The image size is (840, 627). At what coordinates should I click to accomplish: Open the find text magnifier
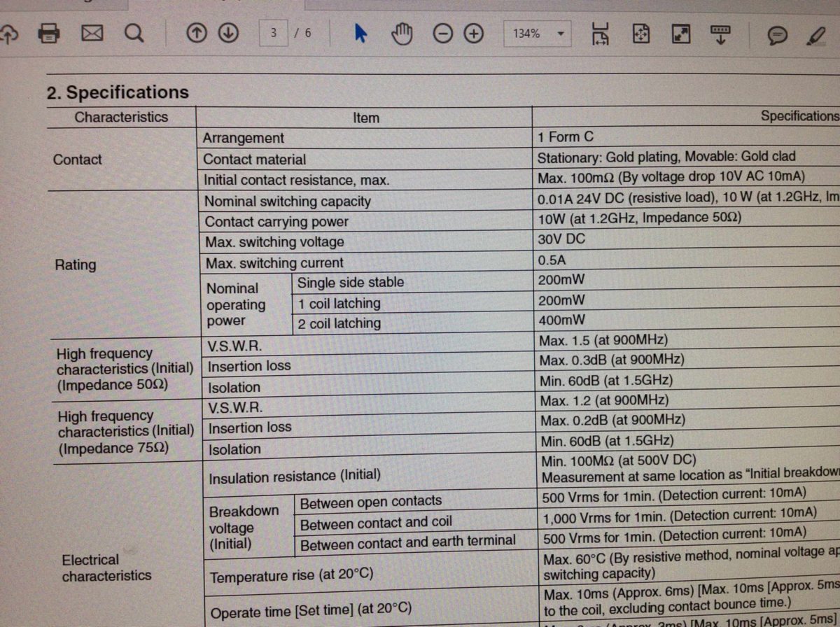point(134,33)
